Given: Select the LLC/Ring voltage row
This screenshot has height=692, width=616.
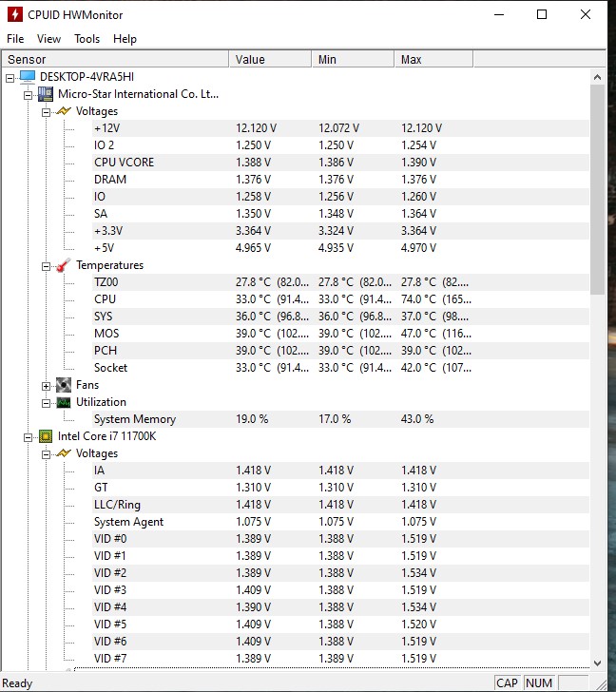Looking at the screenshot, I should tap(340, 505).
